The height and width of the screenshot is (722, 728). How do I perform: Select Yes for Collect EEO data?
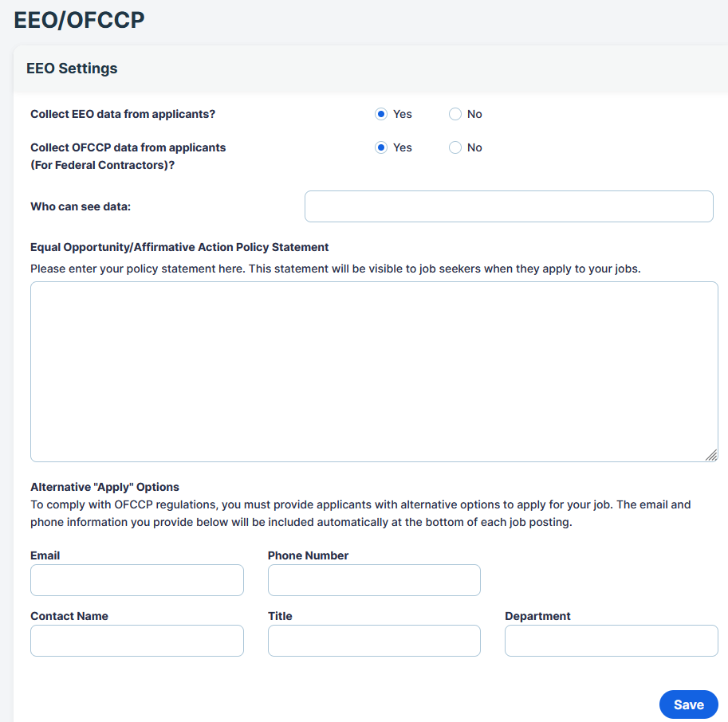[380, 114]
